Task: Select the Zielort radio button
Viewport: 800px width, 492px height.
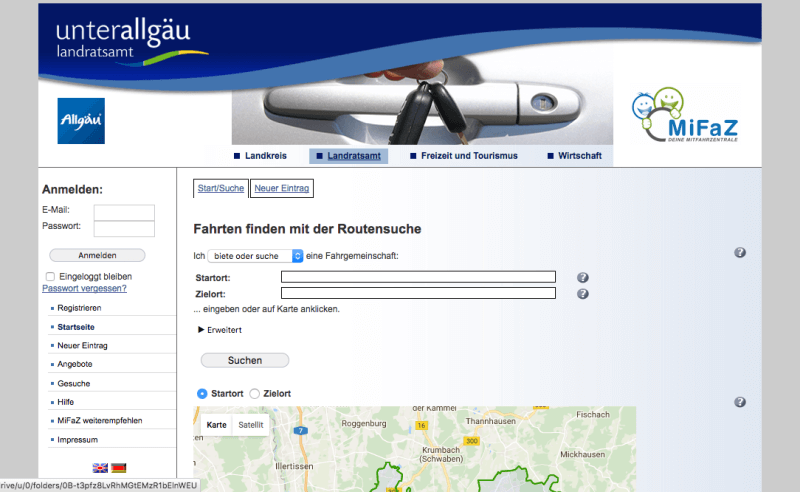Action: click(254, 393)
